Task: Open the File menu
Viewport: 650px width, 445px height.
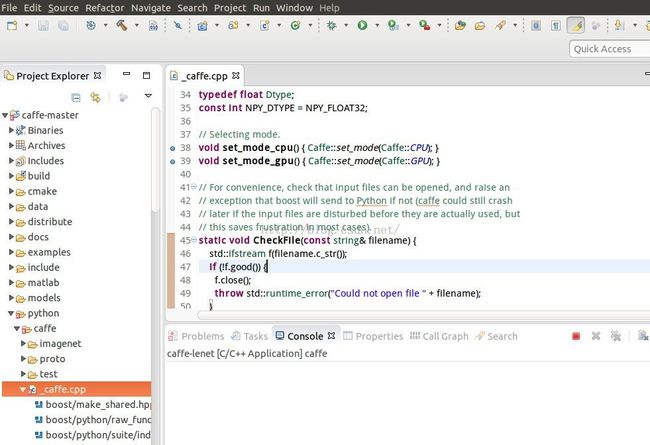Action: pyautogui.click(x=9, y=7)
